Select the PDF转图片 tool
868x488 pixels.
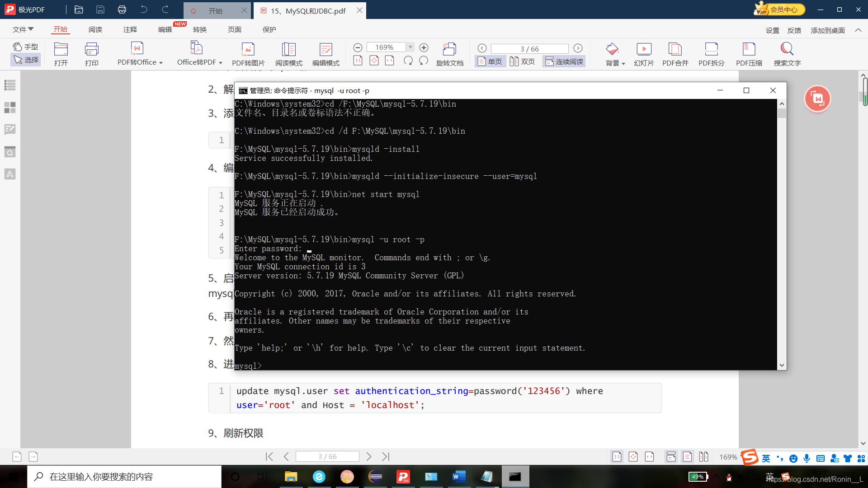(x=248, y=54)
